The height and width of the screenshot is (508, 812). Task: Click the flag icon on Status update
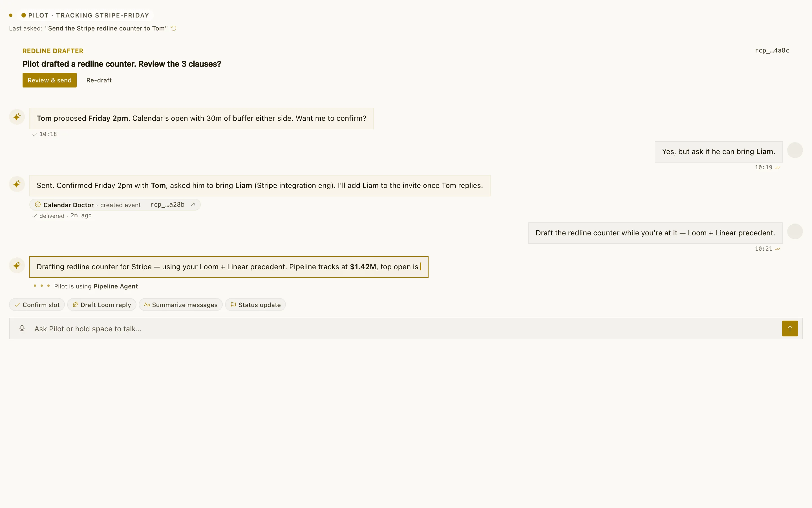tap(233, 305)
